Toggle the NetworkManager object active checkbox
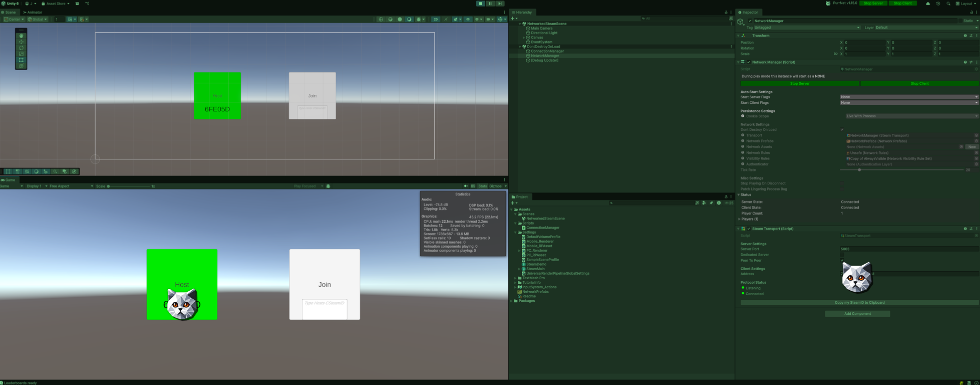Image resolution: width=980 pixels, height=385 pixels. coord(750,21)
